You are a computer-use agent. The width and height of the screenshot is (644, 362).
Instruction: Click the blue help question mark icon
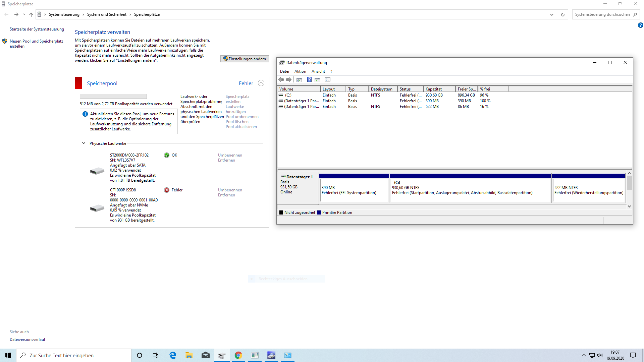click(640, 25)
